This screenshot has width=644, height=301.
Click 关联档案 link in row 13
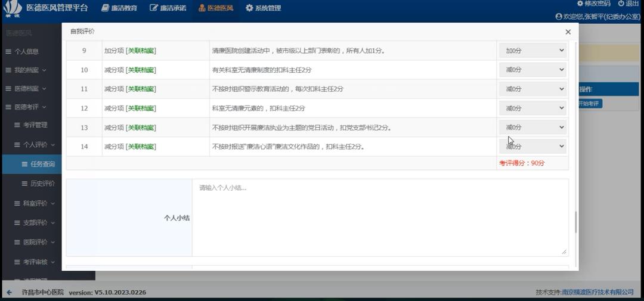(x=141, y=128)
